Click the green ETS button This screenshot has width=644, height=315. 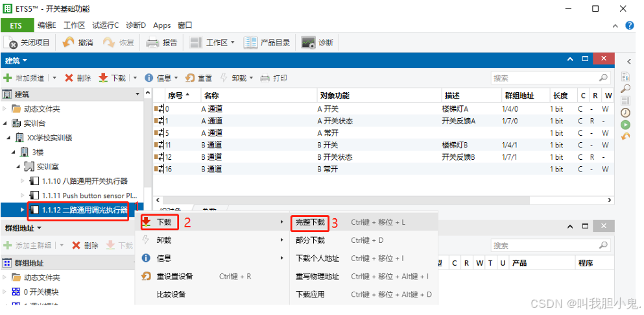(16, 25)
